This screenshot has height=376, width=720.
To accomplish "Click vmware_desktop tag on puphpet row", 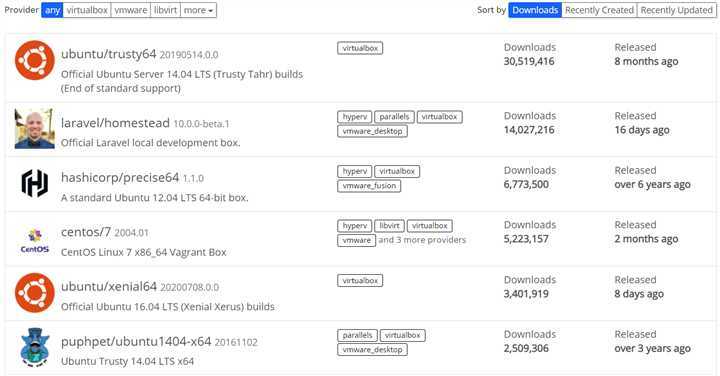I will click(372, 350).
